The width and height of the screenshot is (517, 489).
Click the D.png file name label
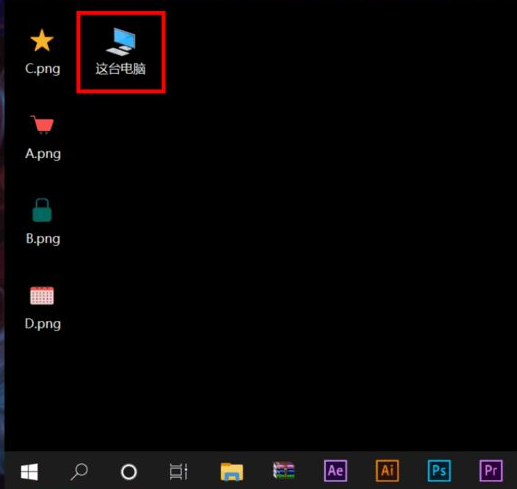point(43,324)
